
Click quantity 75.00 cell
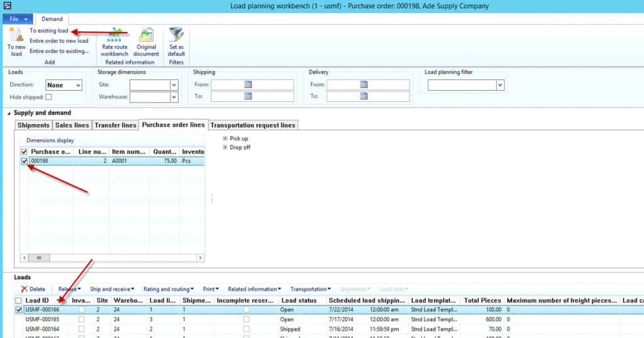point(164,161)
